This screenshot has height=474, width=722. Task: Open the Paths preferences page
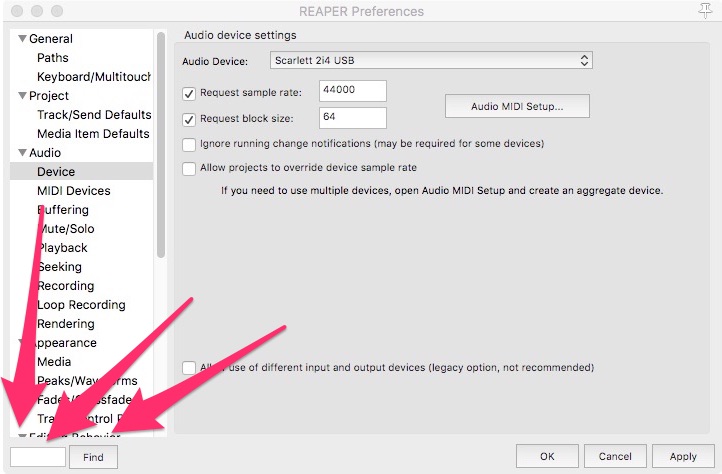(x=52, y=58)
